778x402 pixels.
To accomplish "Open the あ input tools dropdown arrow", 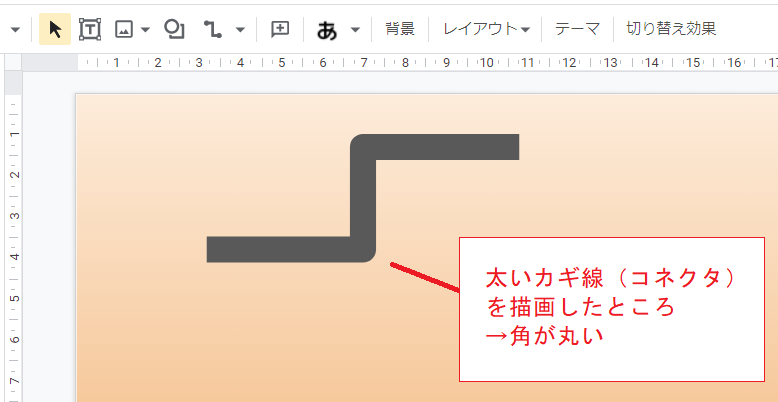I will click(x=355, y=30).
